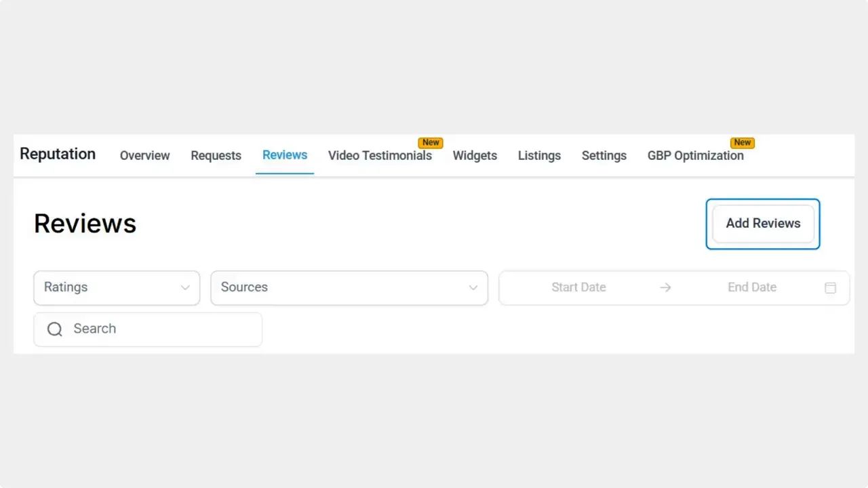Click the search magnifier icon

(55, 329)
